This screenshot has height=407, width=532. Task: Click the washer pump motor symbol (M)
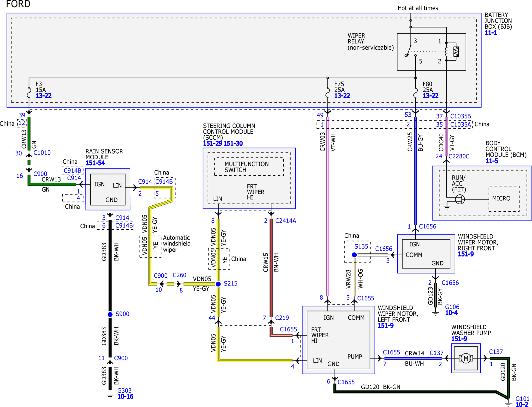pos(466,358)
